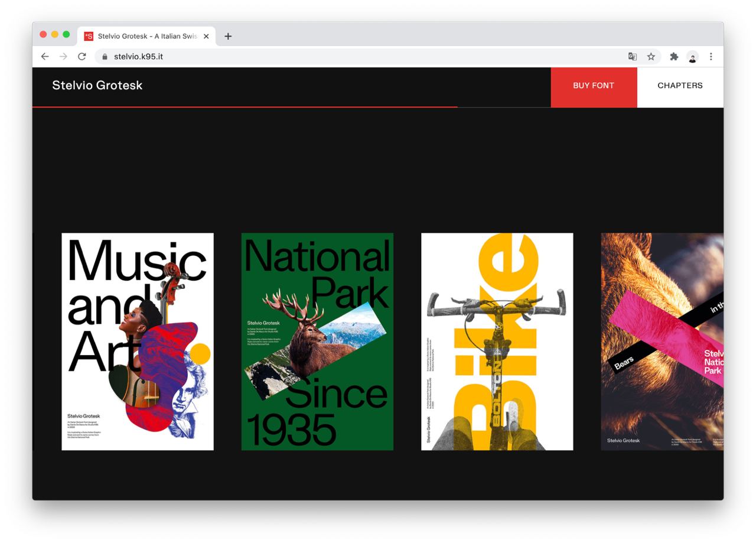756x543 pixels.
Task: Click the yellow minimize window button
Action: (x=55, y=34)
